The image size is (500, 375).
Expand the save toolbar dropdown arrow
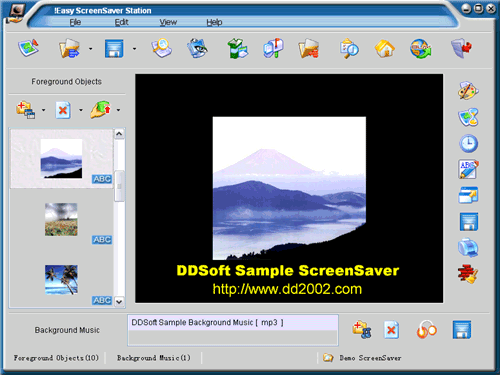(134, 49)
